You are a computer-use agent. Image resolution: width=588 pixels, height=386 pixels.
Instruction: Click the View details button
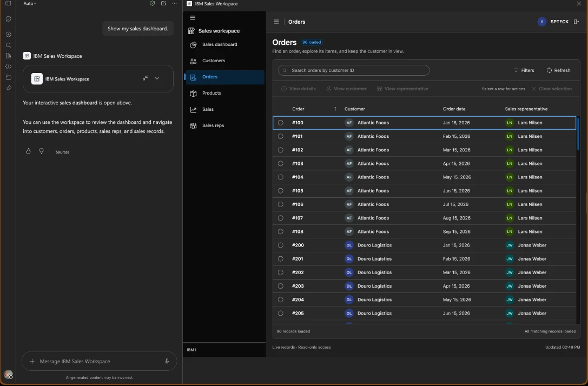299,89
